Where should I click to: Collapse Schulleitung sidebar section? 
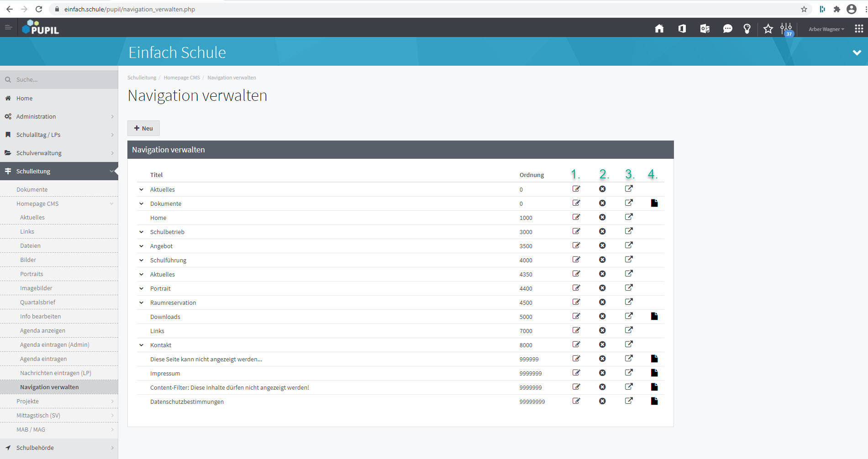point(59,171)
